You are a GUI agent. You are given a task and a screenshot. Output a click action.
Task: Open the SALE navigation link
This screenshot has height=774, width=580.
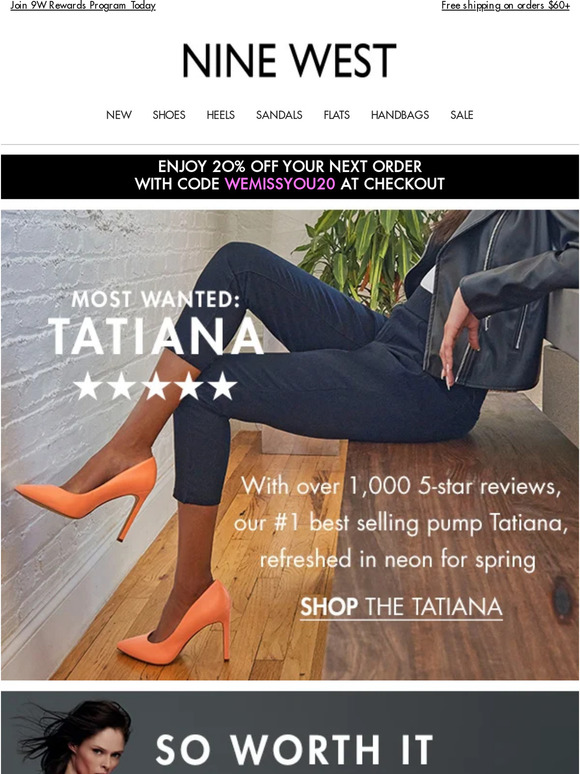462,115
